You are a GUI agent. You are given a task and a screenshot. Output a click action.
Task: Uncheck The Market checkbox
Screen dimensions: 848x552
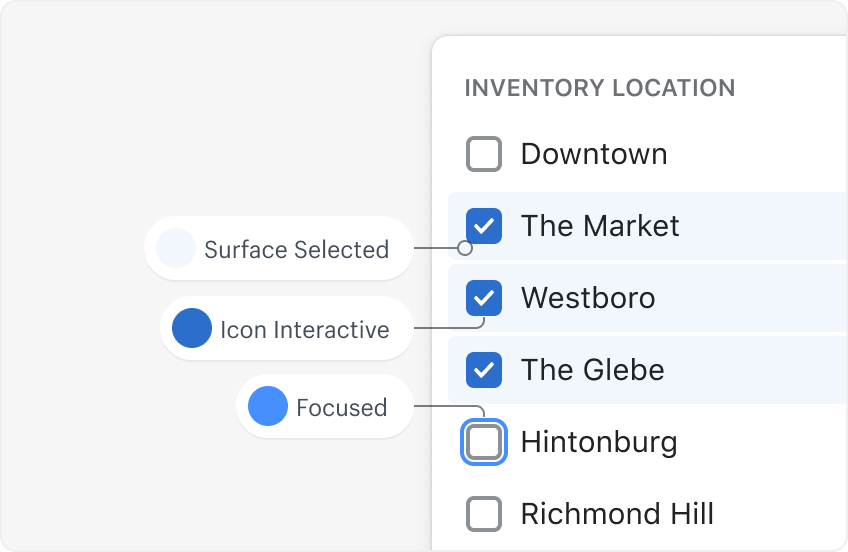484,226
